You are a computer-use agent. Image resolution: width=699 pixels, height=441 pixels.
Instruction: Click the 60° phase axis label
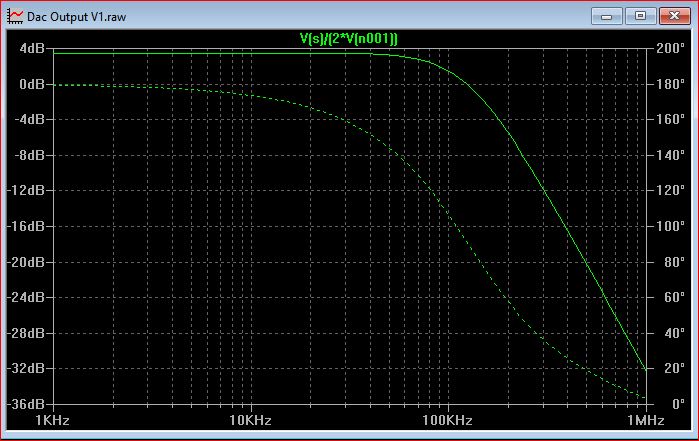674,297
